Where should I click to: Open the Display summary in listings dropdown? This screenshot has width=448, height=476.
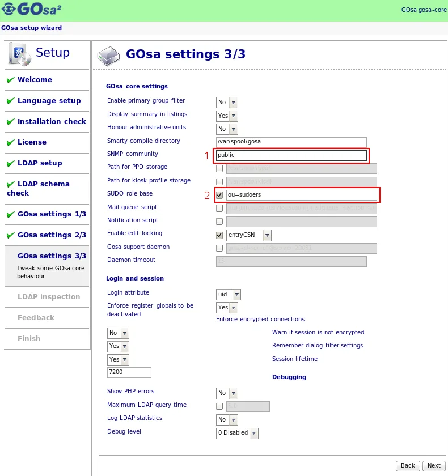click(227, 116)
